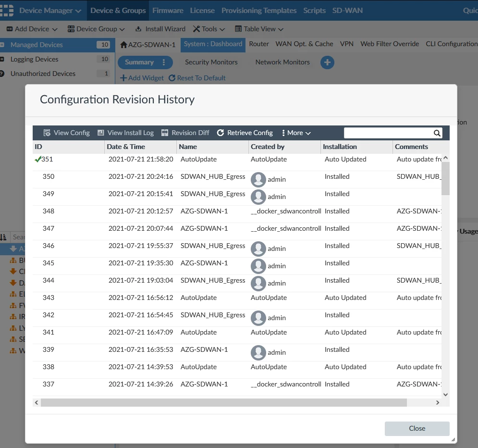Click the Add Widget plus icon

pos(123,78)
